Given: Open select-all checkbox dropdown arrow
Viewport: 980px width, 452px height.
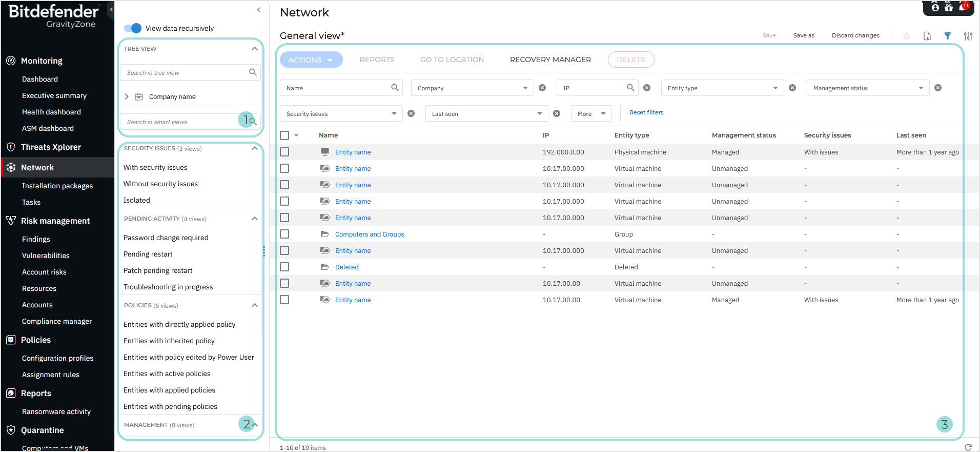Looking at the screenshot, I should pyautogui.click(x=296, y=135).
